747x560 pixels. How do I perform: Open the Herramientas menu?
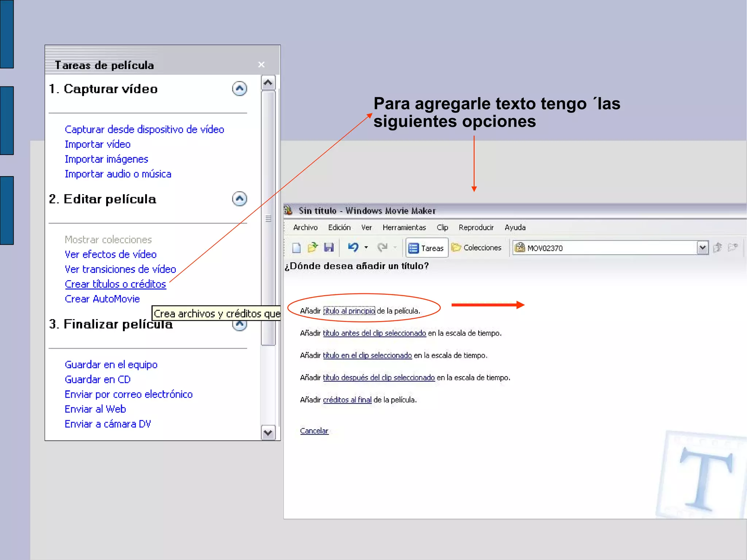pos(404,228)
